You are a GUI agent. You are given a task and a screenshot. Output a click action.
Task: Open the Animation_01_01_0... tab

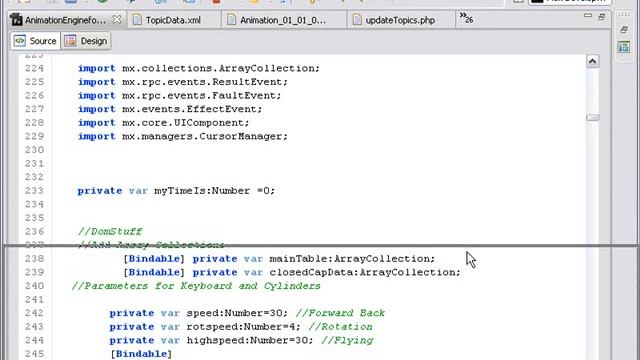pyautogui.click(x=282, y=20)
